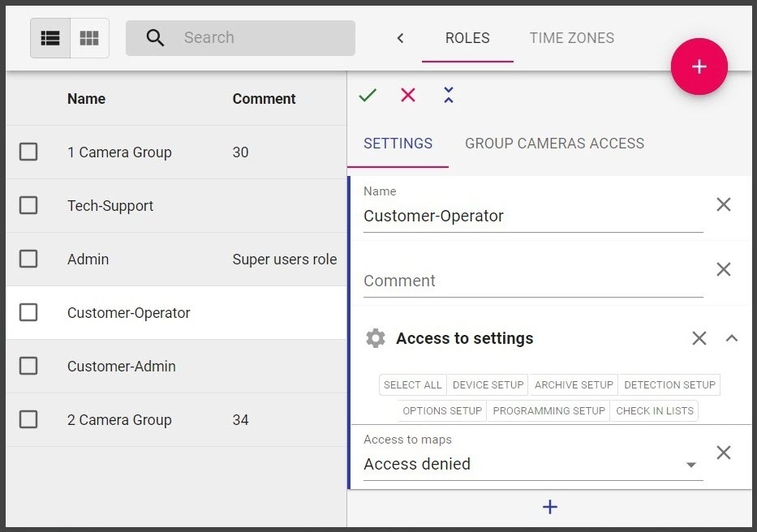Viewport: 757px width, 532px height.
Task: Remove the Access to settings section
Action: click(x=699, y=338)
